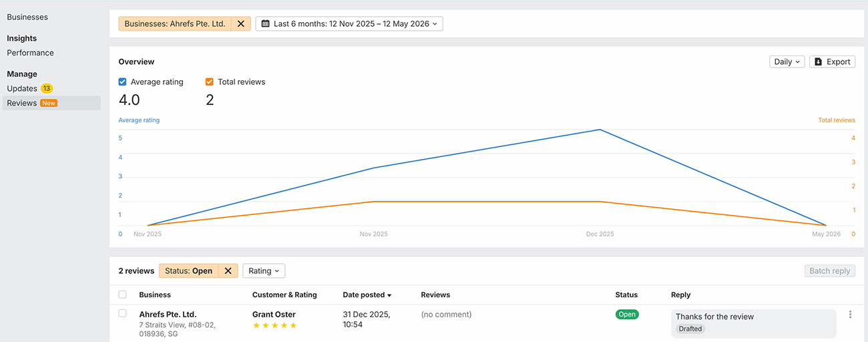Screen dimensions: 868x342
Task: Click the five-star rating for Grant Oster
Action: [274, 325]
